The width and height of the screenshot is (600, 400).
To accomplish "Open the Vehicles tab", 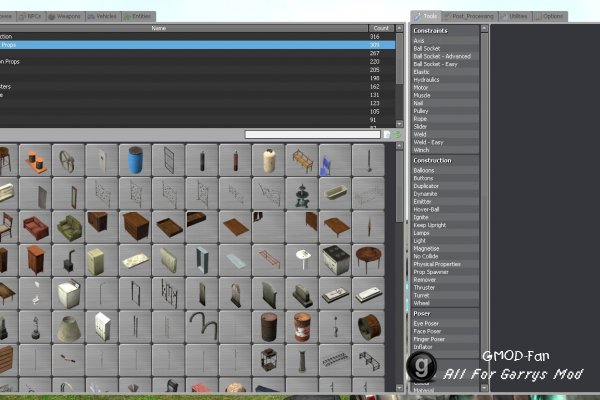I will pyautogui.click(x=102, y=16).
